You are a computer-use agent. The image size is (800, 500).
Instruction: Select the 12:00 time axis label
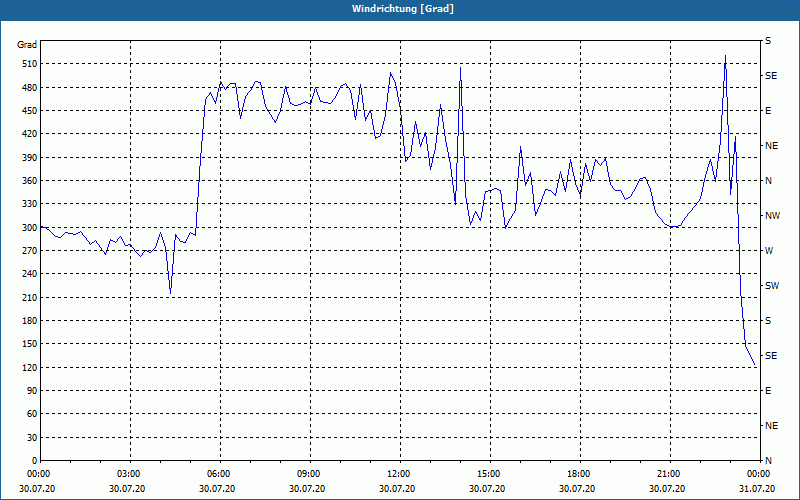point(398,474)
